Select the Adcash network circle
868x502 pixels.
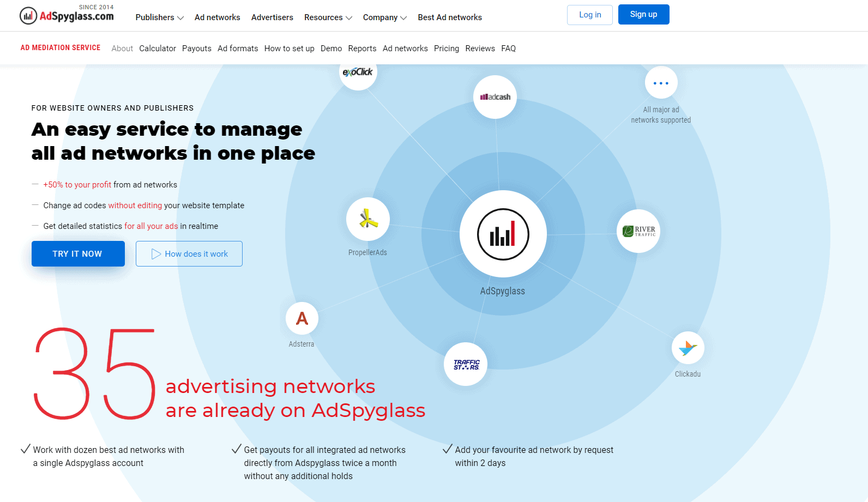click(x=495, y=97)
